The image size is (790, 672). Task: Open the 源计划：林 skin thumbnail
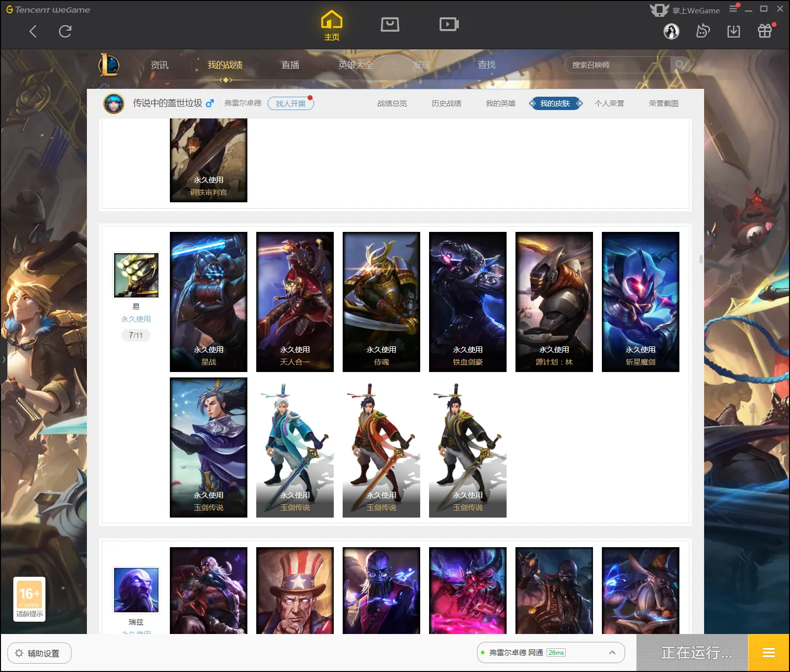(554, 302)
